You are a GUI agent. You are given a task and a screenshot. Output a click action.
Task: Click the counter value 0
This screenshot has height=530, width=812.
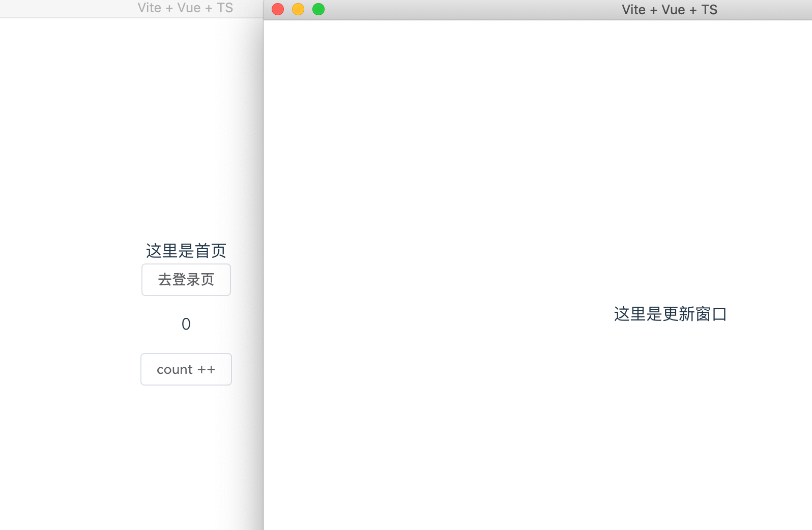click(186, 324)
